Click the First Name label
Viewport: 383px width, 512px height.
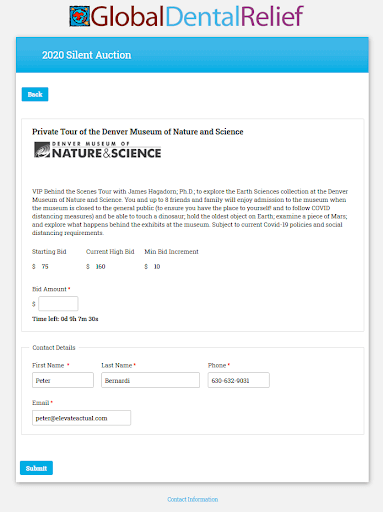[48, 365]
